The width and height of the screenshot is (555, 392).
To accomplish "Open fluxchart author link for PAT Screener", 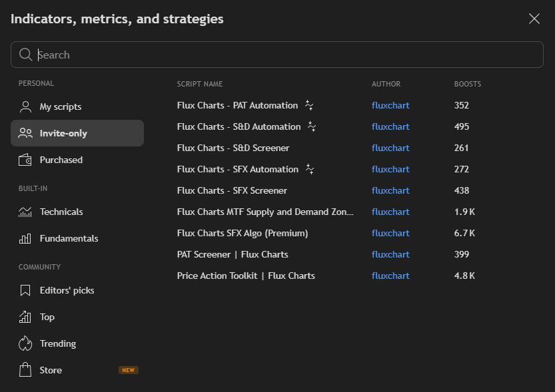I will [x=390, y=254].
